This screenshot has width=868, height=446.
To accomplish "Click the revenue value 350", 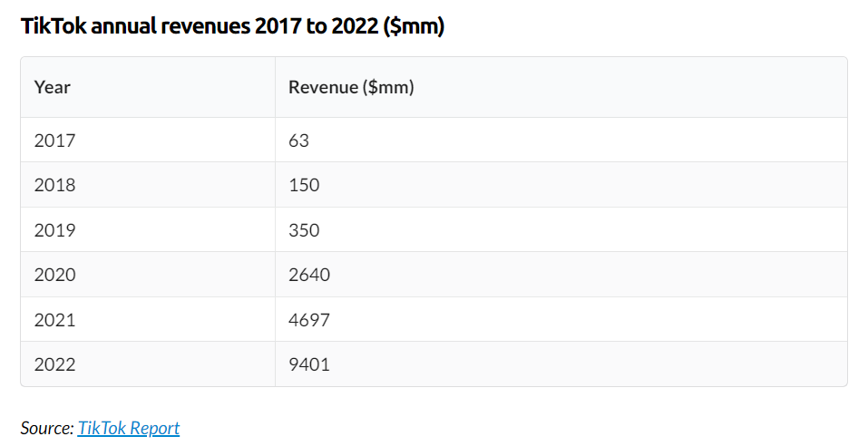I will point(304,229).
